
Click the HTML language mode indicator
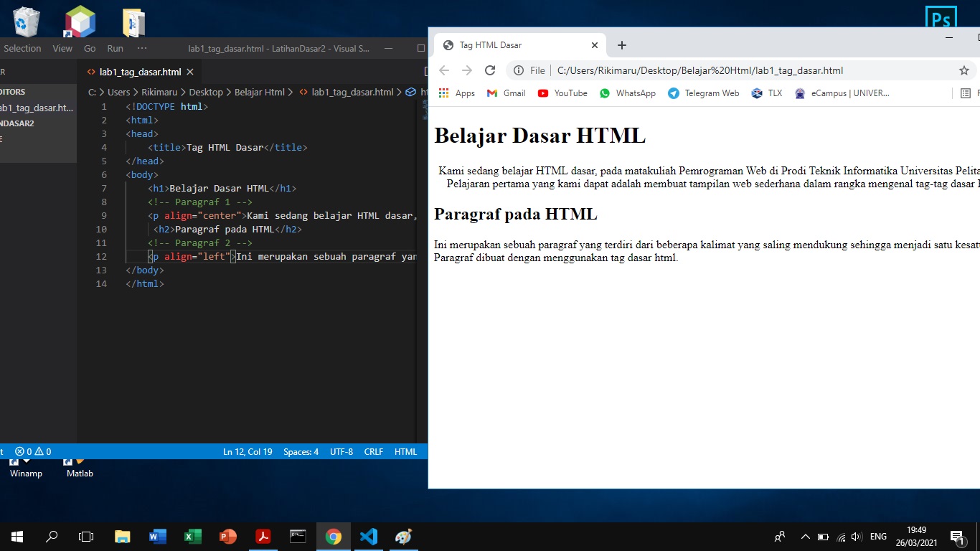point(405,451)
